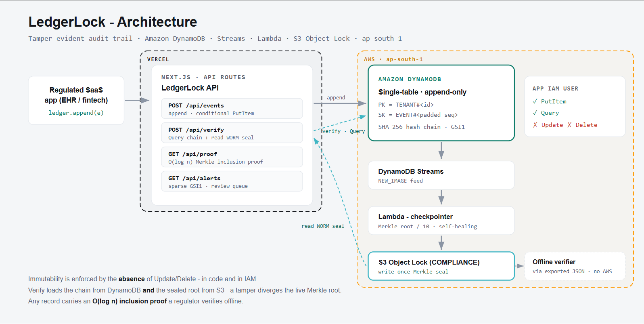This screenshot has width=644, height=324.
Task: Click the Delete denied permission text
Action: pyautogui.click(x=586, y=125)
